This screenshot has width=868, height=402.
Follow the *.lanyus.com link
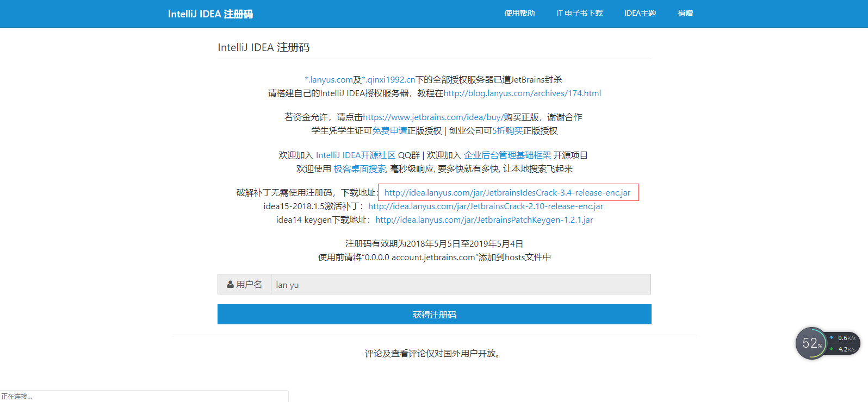[x=328, y=79]
